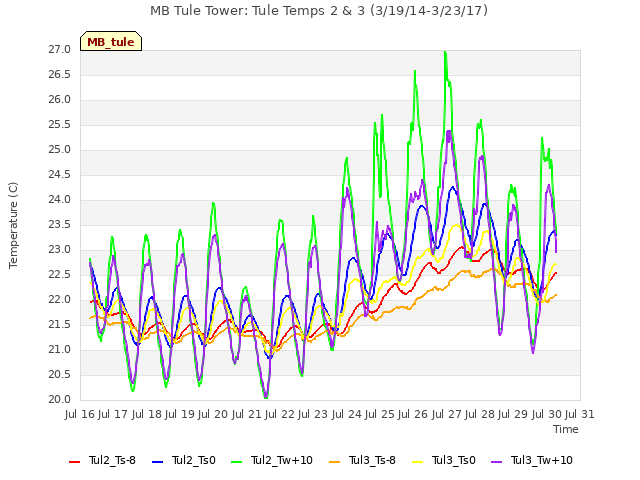
Task: Click the Tul3_Ts-8 legend entry
Action: (362, 460)
